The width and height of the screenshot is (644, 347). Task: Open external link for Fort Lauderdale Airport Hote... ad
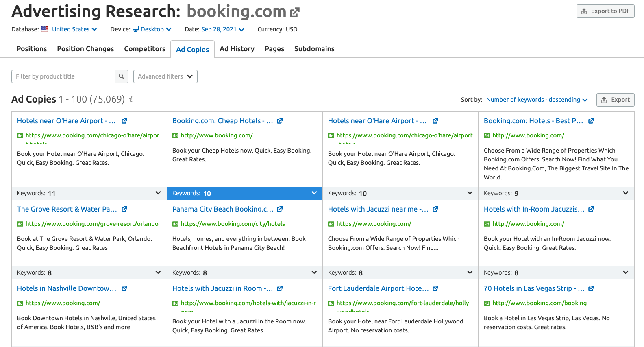tap(435, 288)
